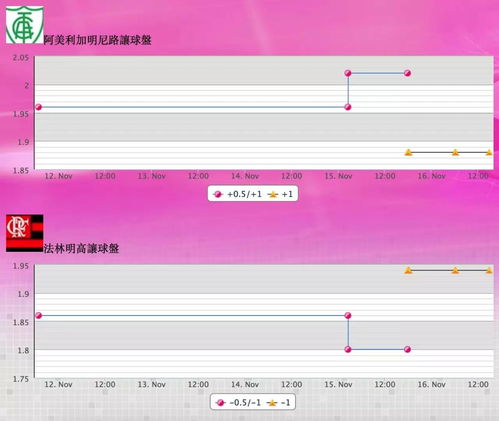Select the first pink point at 1.86 in Flamengo chart

[38, 315]
